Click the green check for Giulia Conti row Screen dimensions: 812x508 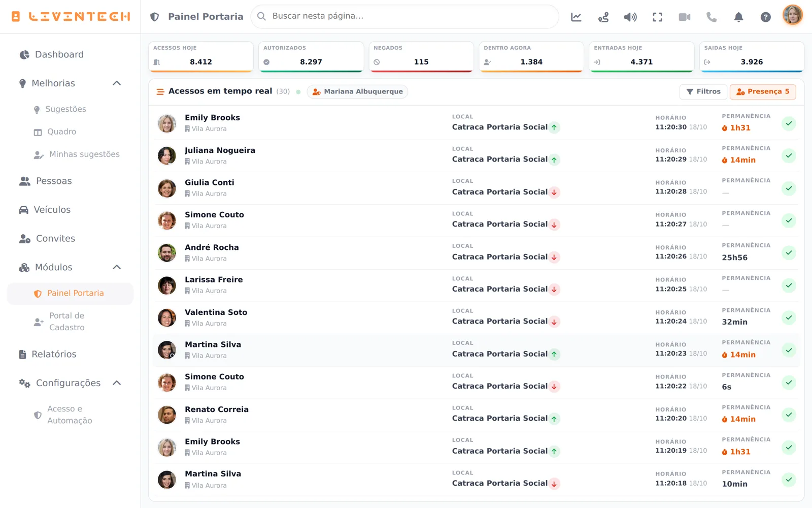tap(789, 188)
